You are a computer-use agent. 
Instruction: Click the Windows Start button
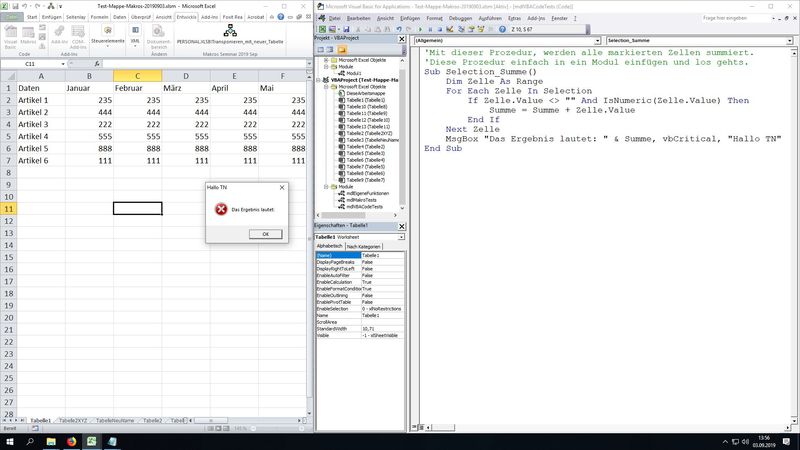10,441
